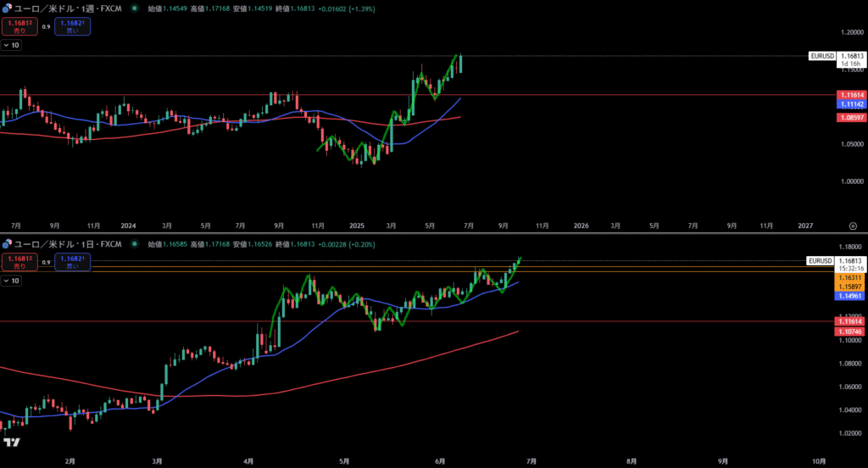This screenshot has height=468, width=868.
Task: Click the weekly low value 安値1.14519
Action: (x=253, y=8)
